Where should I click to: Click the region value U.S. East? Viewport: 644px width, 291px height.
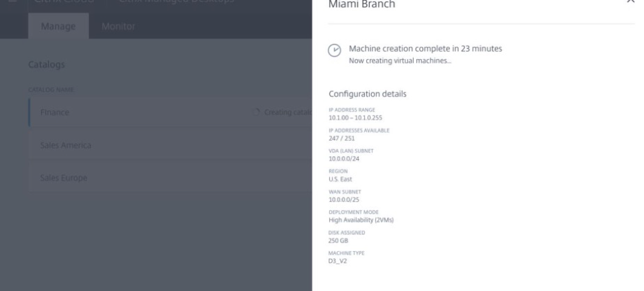click(x=340, y=179)
